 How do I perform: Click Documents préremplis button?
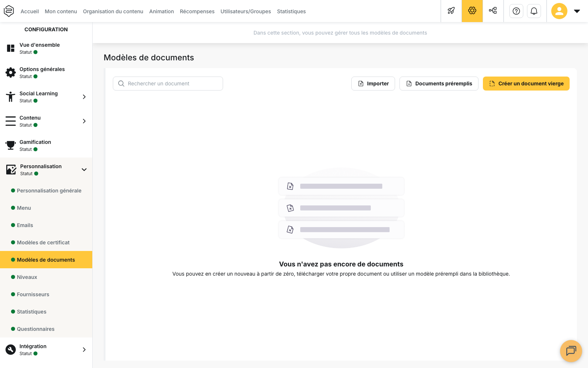pyautogui.click(x=439, y=84)
